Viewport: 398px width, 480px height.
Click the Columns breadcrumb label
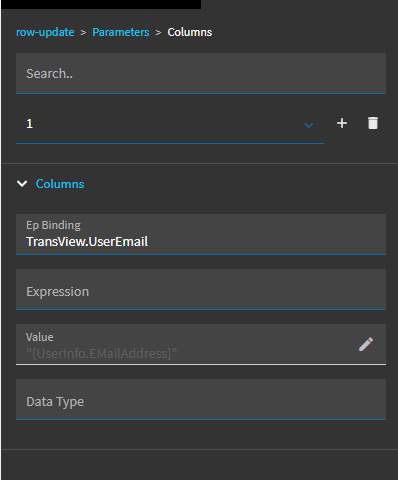click(190, 32)
